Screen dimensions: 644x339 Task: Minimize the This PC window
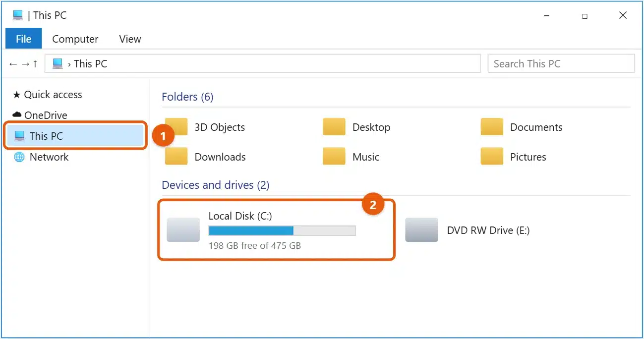pos(546,16)
